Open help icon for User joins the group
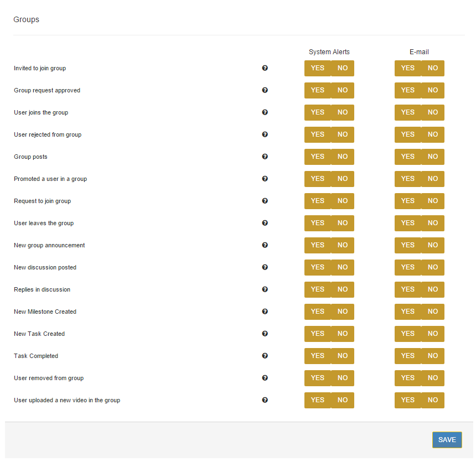Viewport: 476px width, 467px height. click(265, 112)
